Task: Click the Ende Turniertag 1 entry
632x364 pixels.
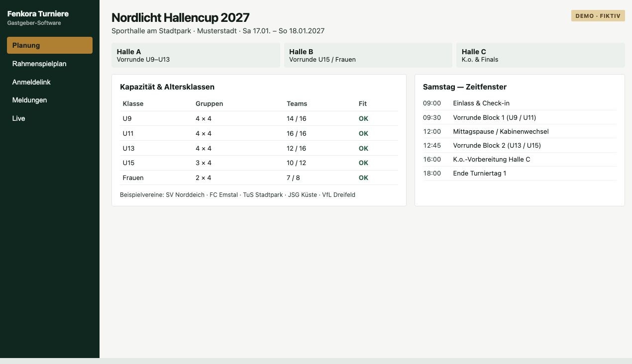Action: coord(480,173)
